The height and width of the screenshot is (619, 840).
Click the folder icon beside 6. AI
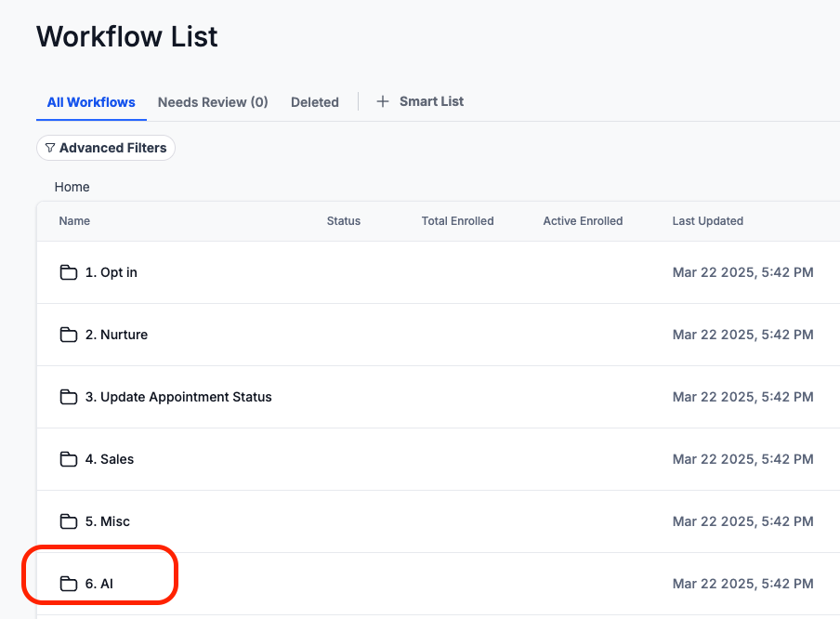(68, 584)
